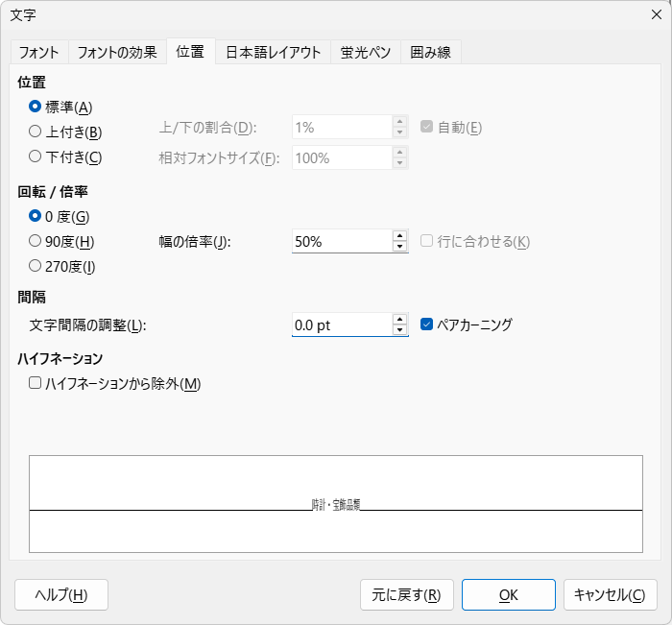
Task: Disable the ペアカーニング checkbox
Action: click(x=428, y=325)
